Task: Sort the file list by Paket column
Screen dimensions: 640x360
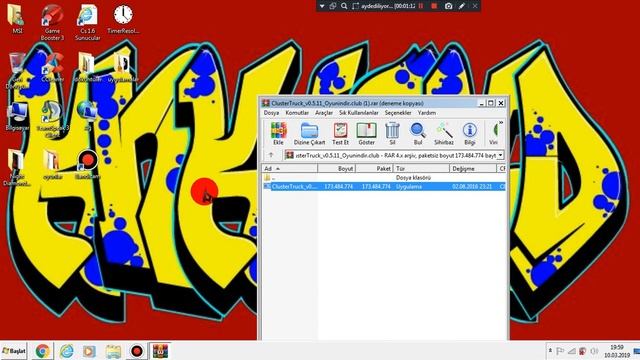Action: [375, 169]
